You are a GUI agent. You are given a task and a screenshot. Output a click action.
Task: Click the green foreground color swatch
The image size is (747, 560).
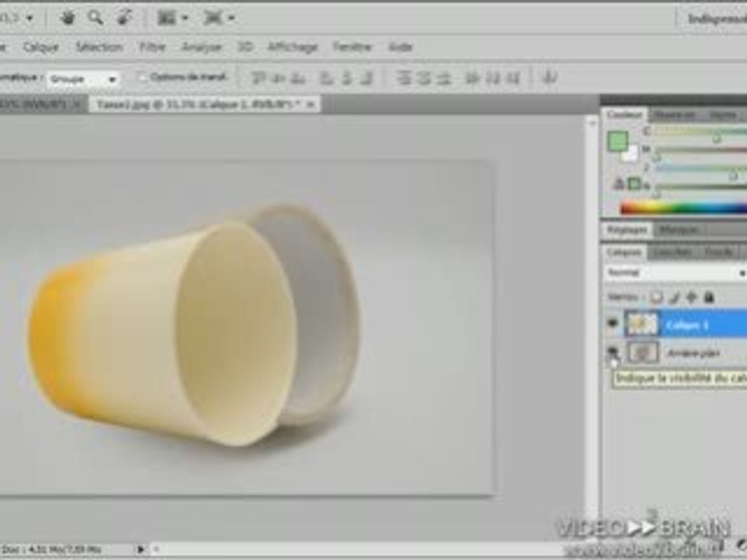point(618,142)
